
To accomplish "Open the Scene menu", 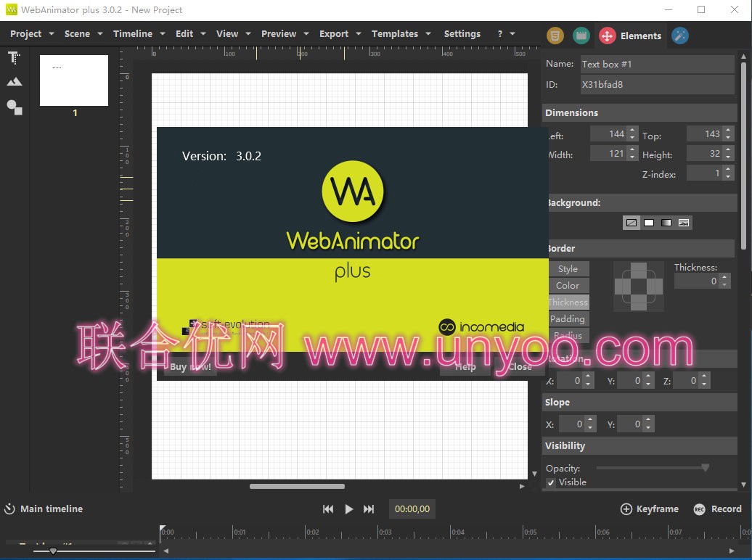I will tap(83, 33).
